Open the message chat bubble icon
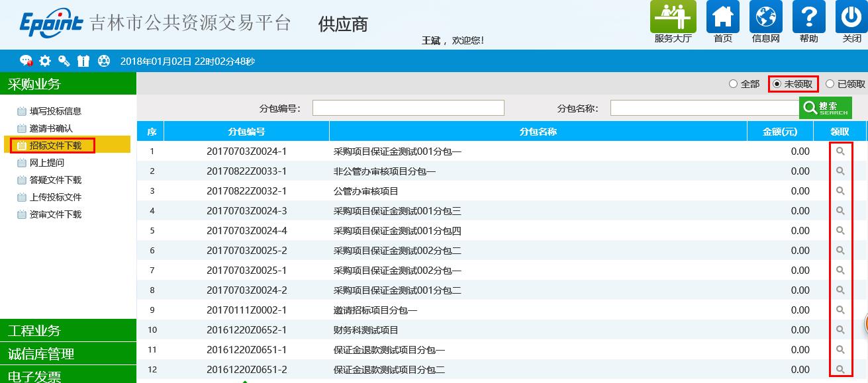 (x=26, y=61)
